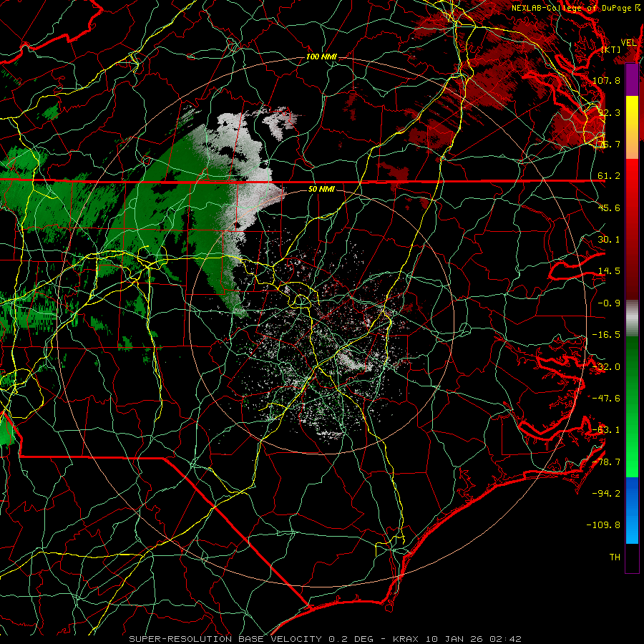Viewport: 644px width, 644px height.
Task: Click the NEXLAB-College of DuPage label
Action: [x=575, y=8]
